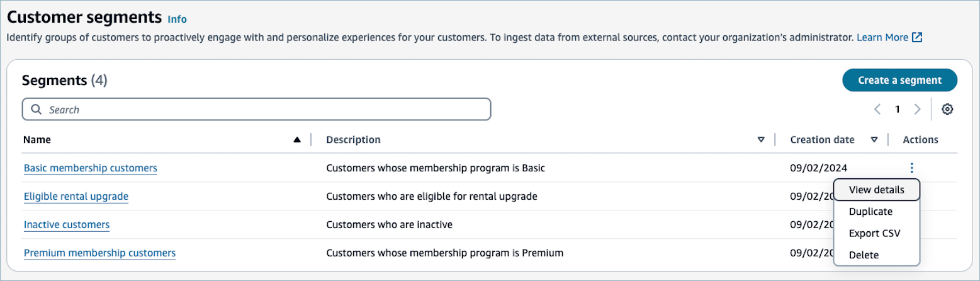The image size is (980, 281).
Task: Open Basic membership customers segment
Action: point(91,168)
